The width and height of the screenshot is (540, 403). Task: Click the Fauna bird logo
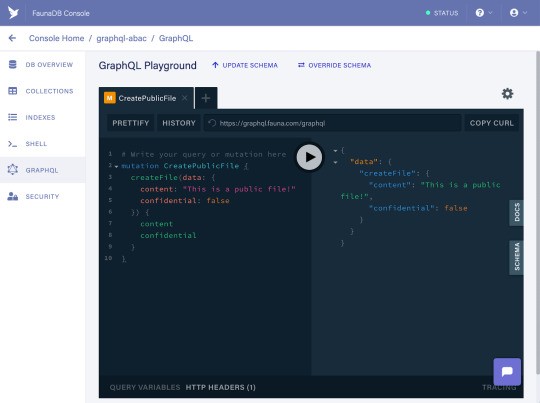[x=13, y=13]
